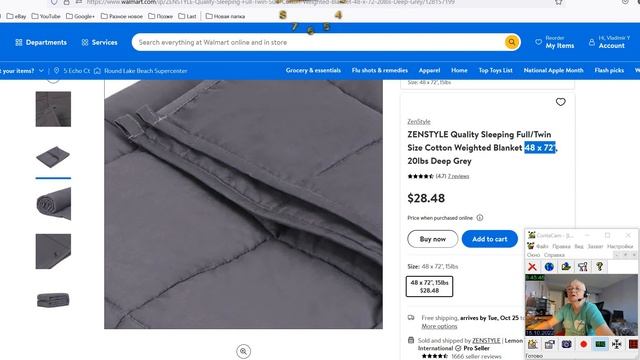The width and height of the screenshot is (640, 360).
Task: Open the eBay bookmark folder
Action: click(17, 16)
